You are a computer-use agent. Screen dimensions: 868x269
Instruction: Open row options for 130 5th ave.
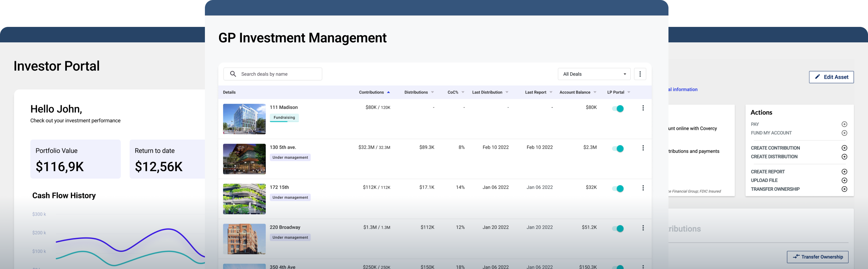(643, 148)
